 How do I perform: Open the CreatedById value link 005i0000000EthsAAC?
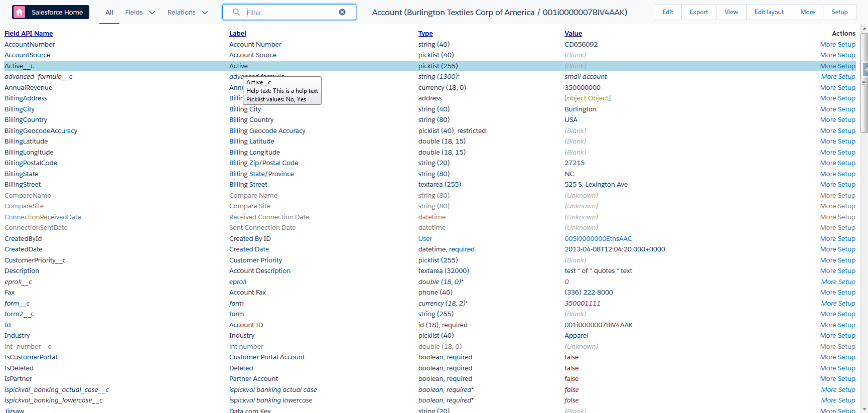(598, 239)
